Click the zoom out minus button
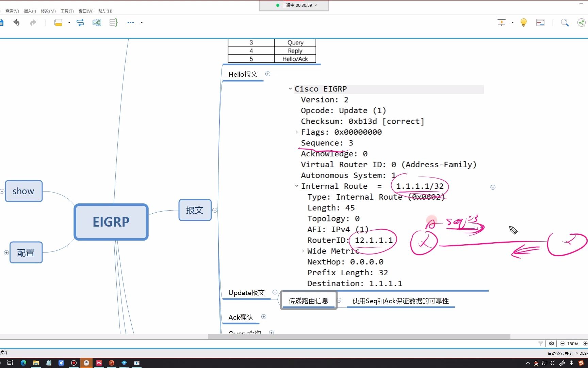This screenshot has height=368, width=588. coord(562,343)
